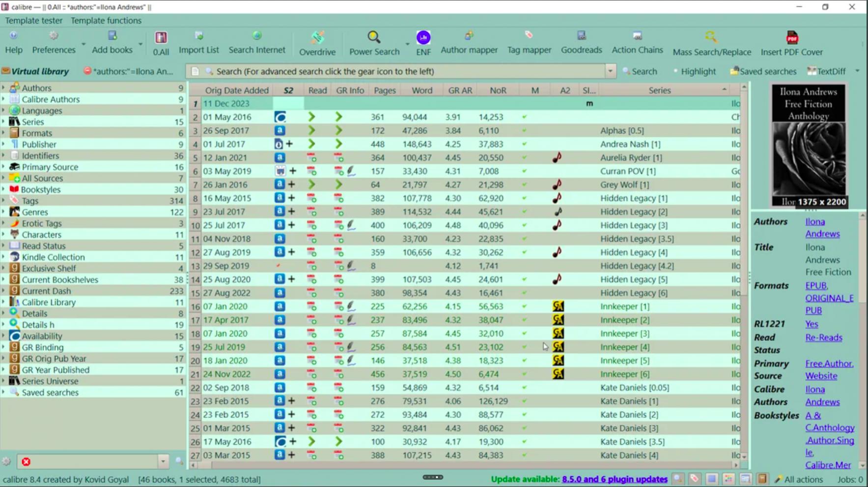This screenshot has height=487, width=868.
Task: Toggle the multicolored grid layout button in the status bar
Action: click(x=728, y=479)
